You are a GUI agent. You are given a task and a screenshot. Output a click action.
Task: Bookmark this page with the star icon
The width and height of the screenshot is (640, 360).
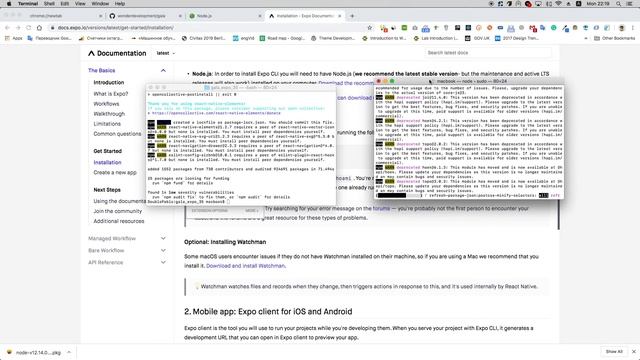pos(370,28)
